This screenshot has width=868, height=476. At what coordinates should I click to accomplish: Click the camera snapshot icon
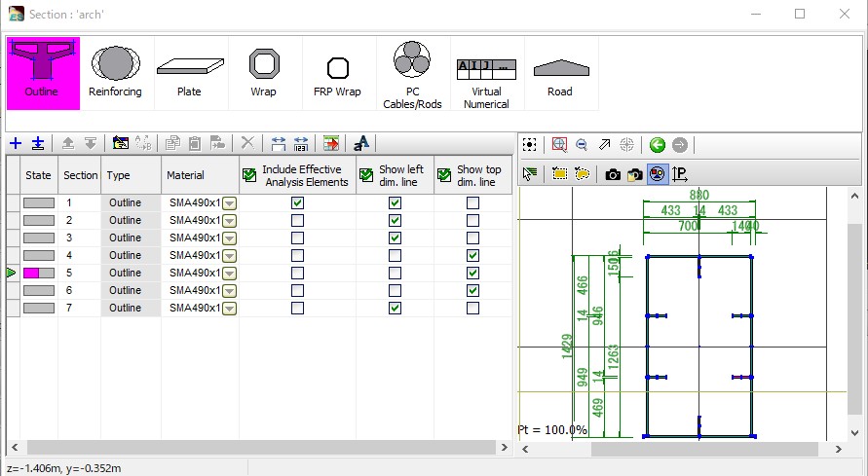tap(613, 174)
